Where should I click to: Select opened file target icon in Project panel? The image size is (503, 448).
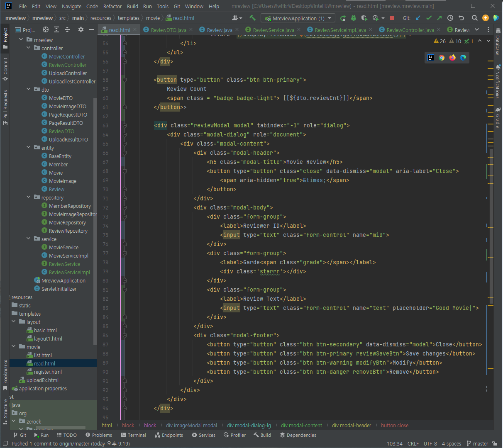(46, 29)
